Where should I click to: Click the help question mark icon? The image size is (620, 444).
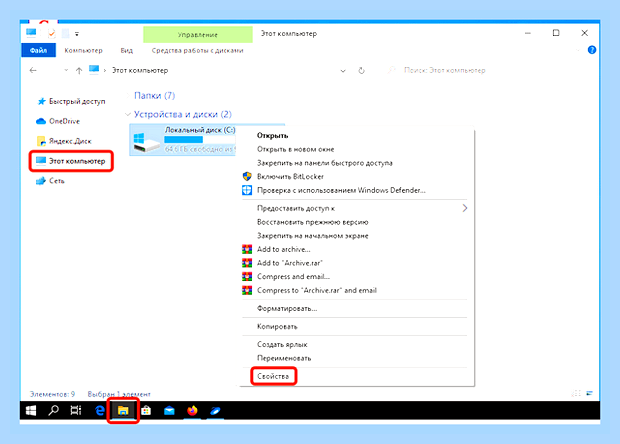click(x=592, y=50)
